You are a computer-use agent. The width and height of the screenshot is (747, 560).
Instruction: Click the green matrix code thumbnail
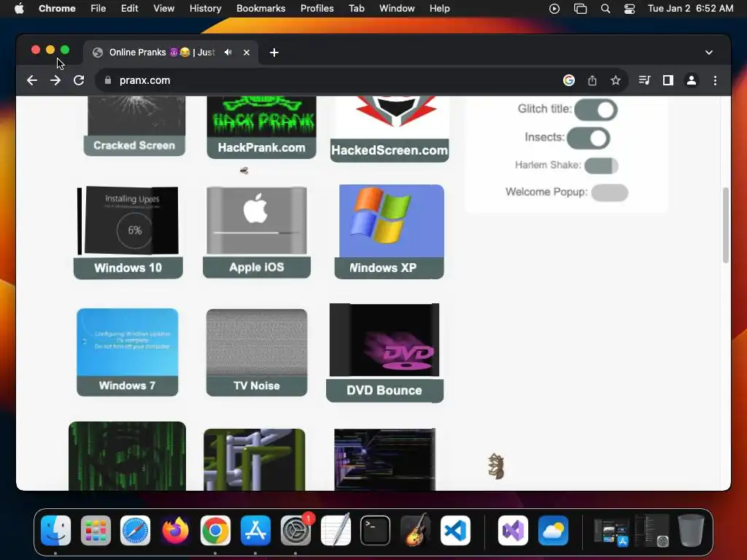[127, 456]
